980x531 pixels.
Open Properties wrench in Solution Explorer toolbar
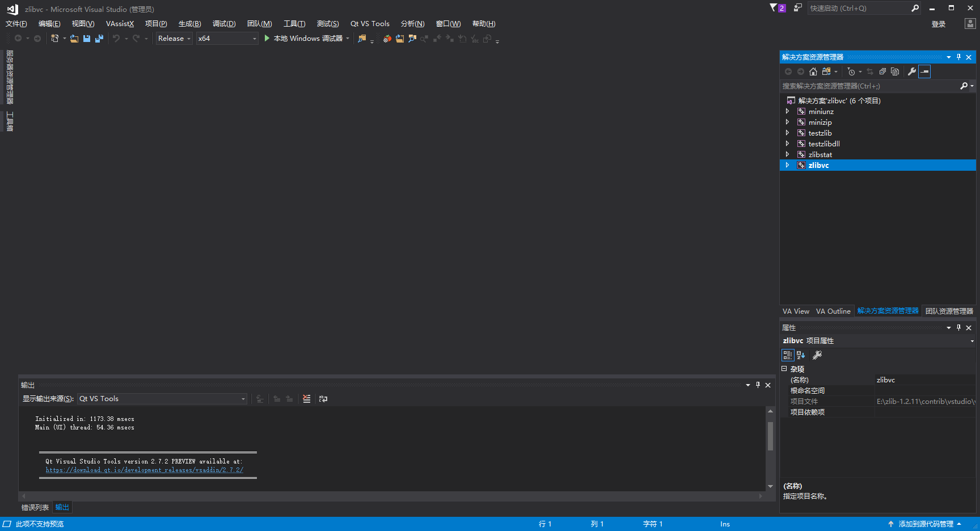[912, 71]
